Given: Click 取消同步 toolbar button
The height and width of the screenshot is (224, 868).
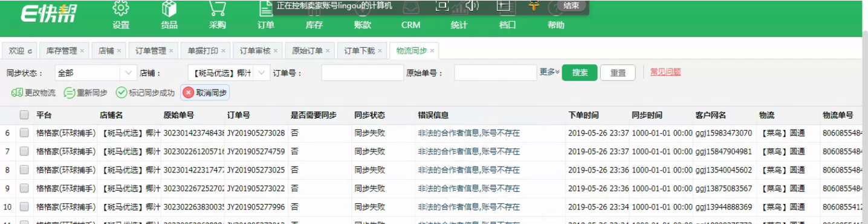Looking at the screenshot, I should pos(206,93).
